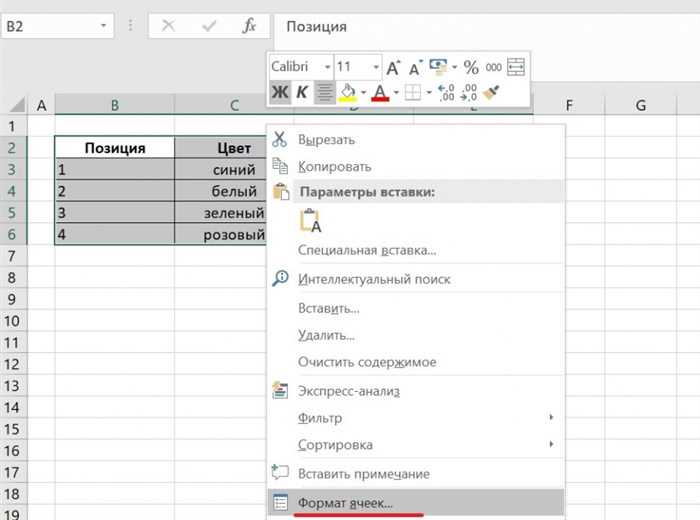This screenshot has width=700, height=520.
Task: Apply yellow fill color bucket
Action: coord(348,92)
